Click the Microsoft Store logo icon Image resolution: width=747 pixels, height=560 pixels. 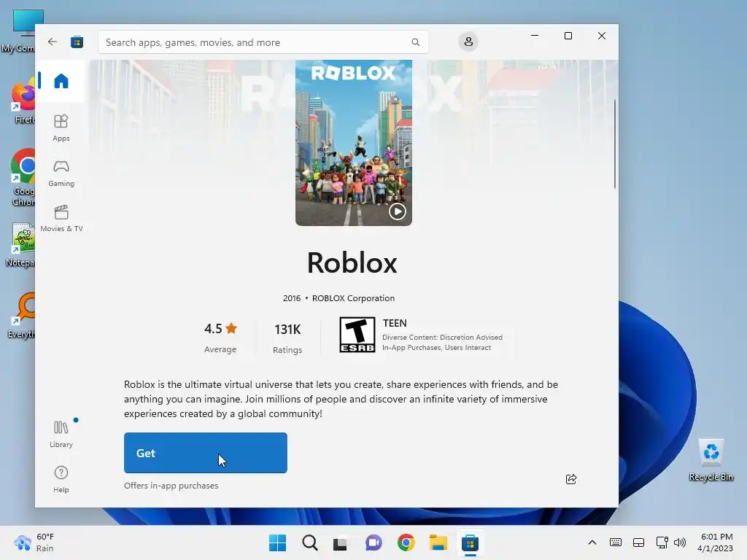click(x=77, y=42)
